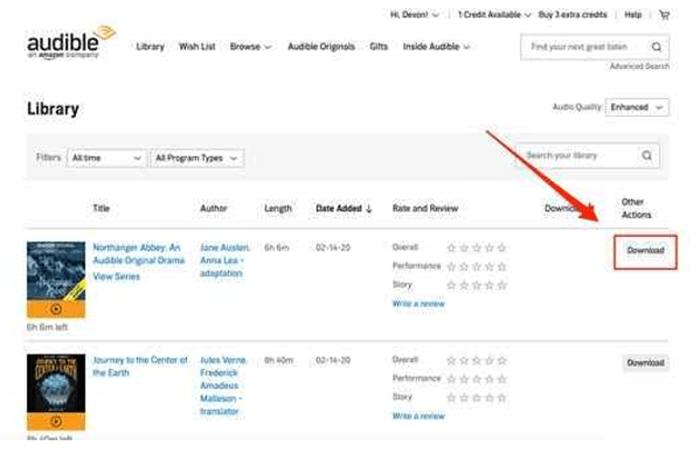The image size is (700, 460).
Task: Open Jules Verne author link
Action: coord(223,360)
